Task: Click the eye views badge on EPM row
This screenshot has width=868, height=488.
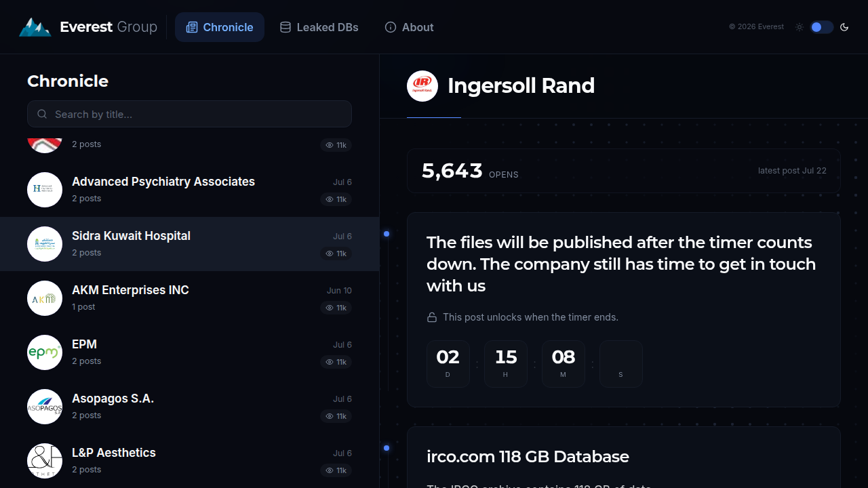Action: (x=336, y=362)
